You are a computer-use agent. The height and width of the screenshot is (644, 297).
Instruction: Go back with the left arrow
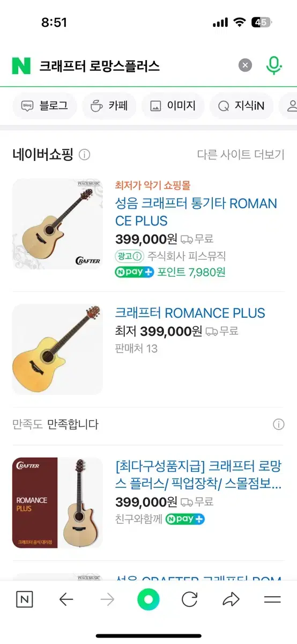click(66, 599)
